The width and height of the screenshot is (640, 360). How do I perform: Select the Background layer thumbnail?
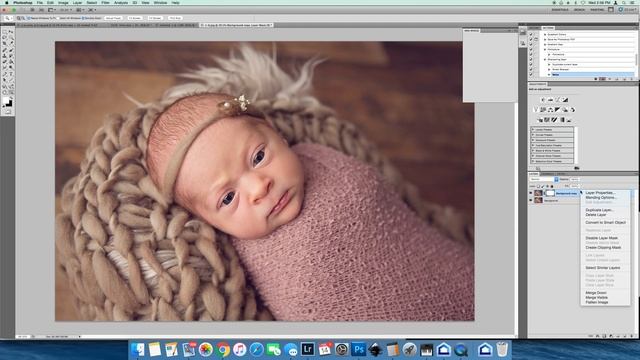(x=538, y=200)
